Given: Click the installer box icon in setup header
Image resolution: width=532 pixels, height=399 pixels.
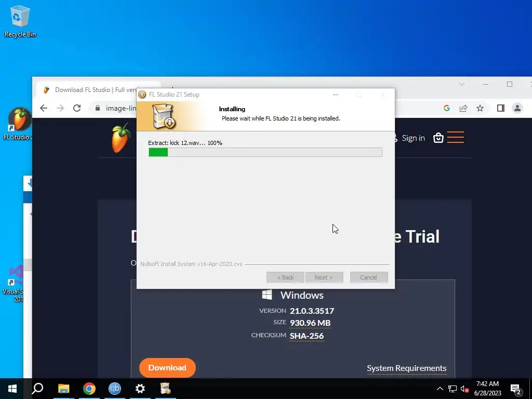Looking at the screenshot, I should (x=164, y=116).
